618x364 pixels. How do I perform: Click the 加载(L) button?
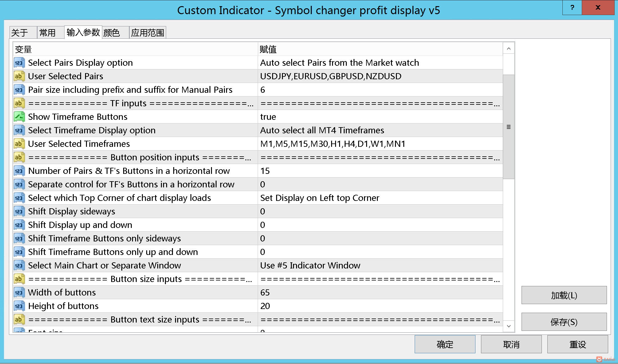point(564,295)
